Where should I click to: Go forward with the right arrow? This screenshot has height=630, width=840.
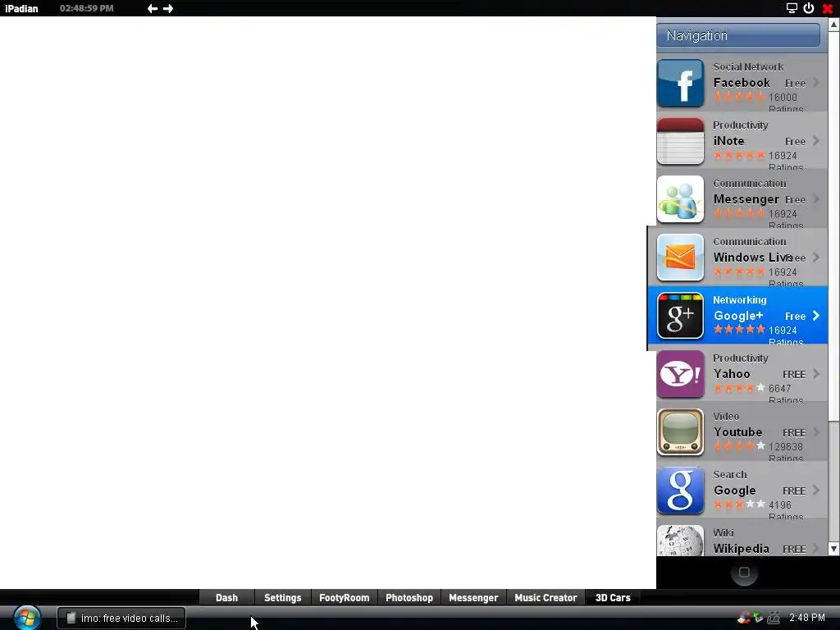pyautogui.click(x=168, y=8)
